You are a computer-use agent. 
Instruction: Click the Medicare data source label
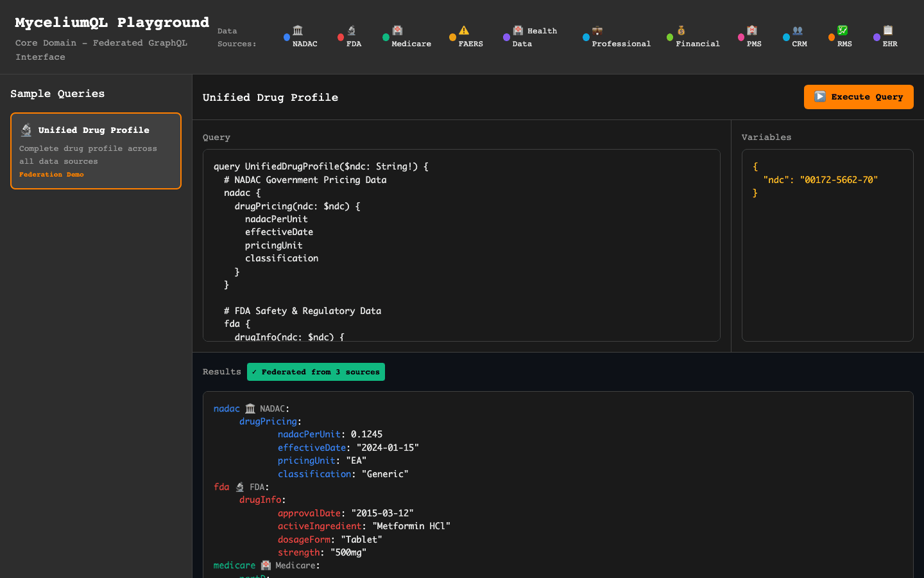pyautogui.click(x=411, y=44)
